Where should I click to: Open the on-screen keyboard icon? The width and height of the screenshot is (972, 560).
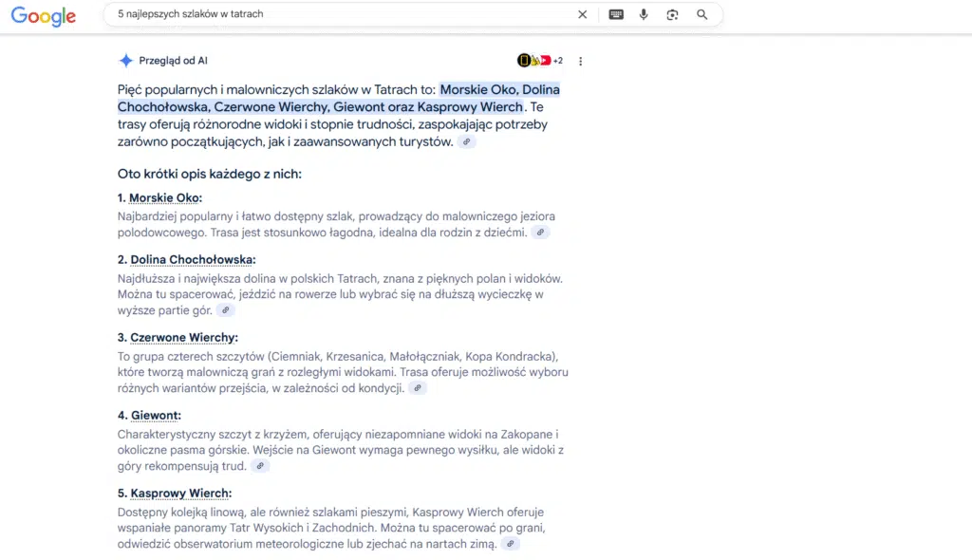pyautogui.click(x=616, y=14)
